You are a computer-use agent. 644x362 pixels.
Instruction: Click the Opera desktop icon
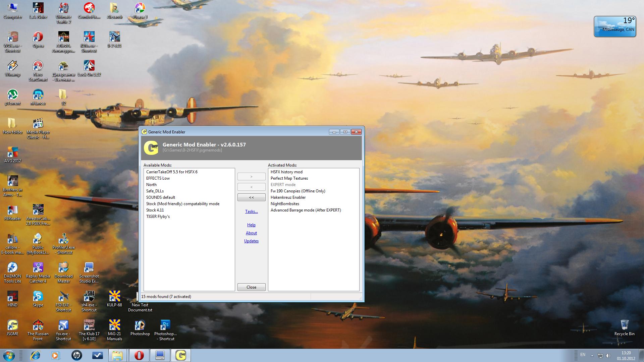pyautogui.click(x=38, y=37)
